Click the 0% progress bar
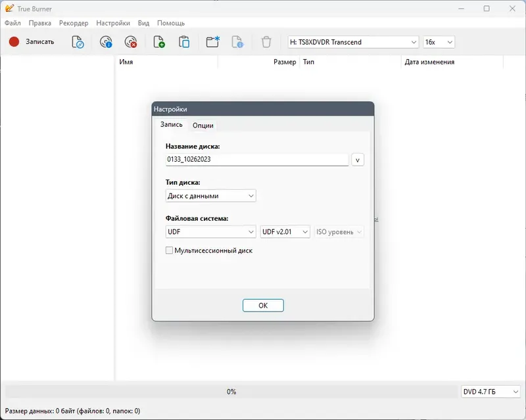Viewport: 526px width, 420px height. pyautogui.click(x=231, y=391)
